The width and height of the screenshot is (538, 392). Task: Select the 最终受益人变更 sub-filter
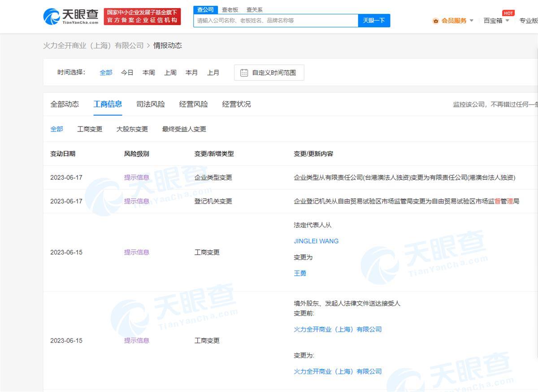tap(184, 129)
